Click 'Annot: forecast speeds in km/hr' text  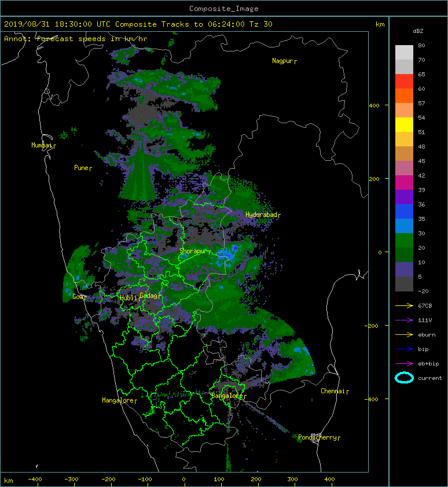[76, 39]
